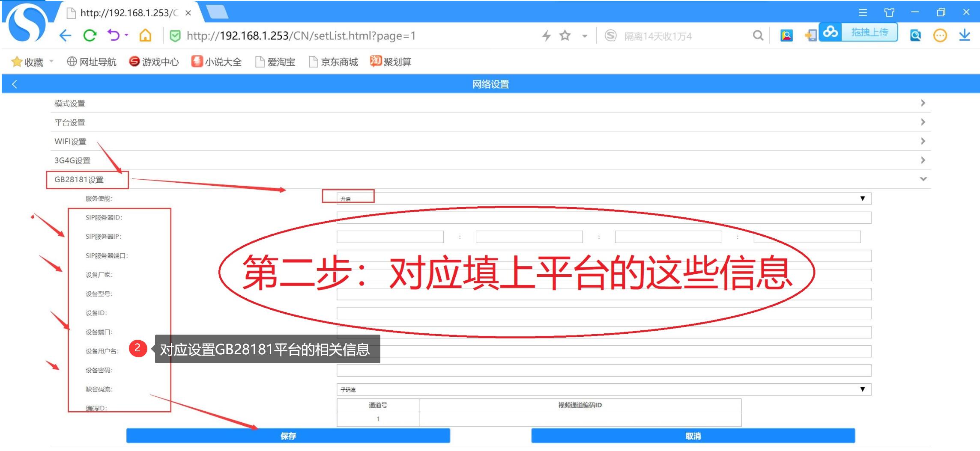The height and width of the screenshot is (451, 980).
Task: Open the downloads arrow icon
Action: [964, 36]
